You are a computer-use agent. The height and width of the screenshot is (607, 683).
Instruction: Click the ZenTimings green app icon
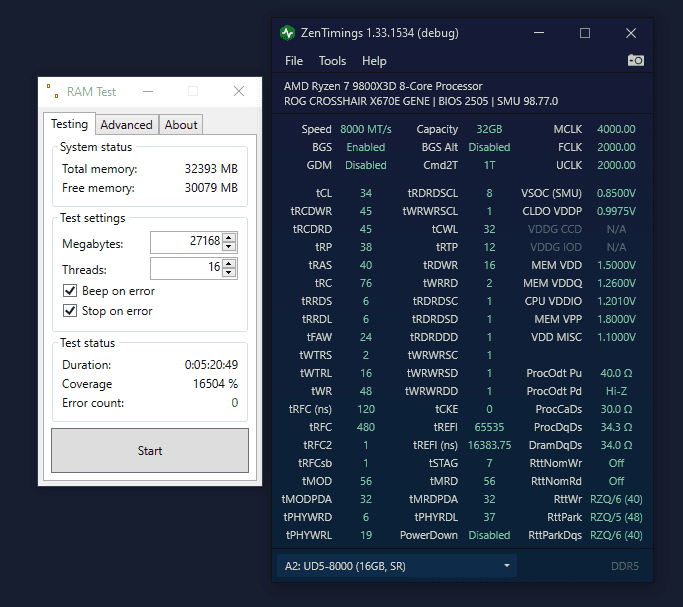point(287,33)
